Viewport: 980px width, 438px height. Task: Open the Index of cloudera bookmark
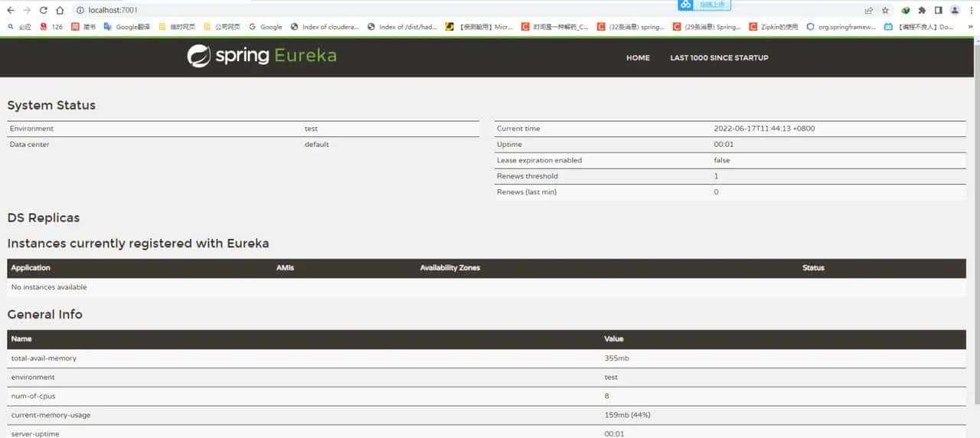[325, 27]
